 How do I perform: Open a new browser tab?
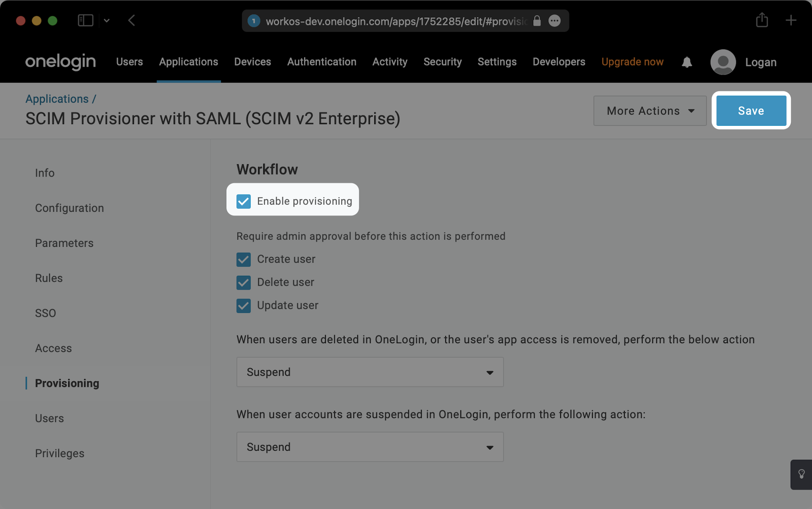click(791, 20)
